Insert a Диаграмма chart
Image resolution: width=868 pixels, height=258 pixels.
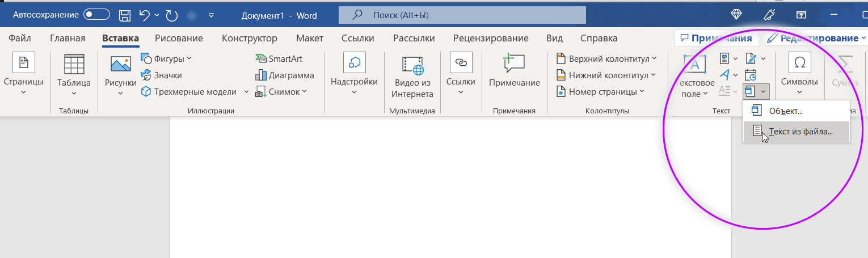pos(285,75)
